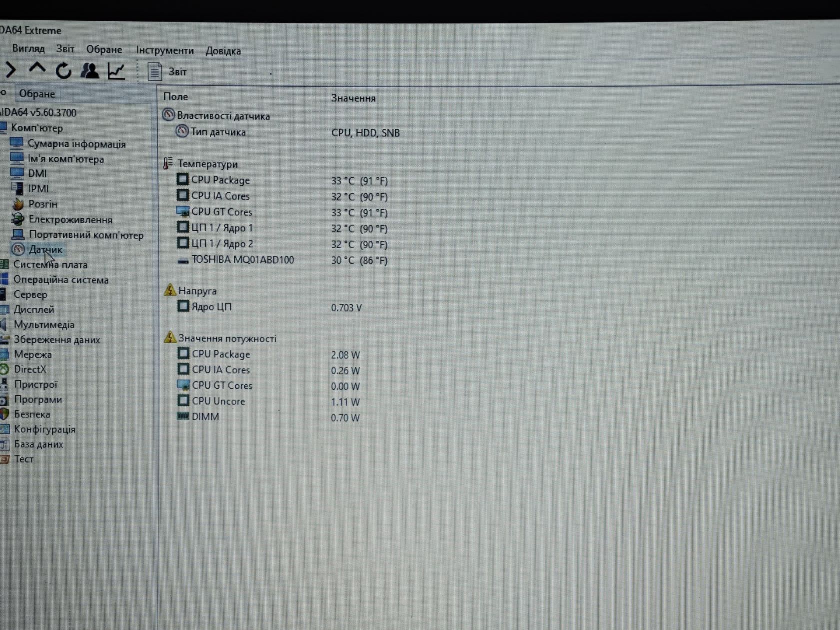The image size is (840, 630).
Task: Open the Пристрої category
Action: click(29, 384)
